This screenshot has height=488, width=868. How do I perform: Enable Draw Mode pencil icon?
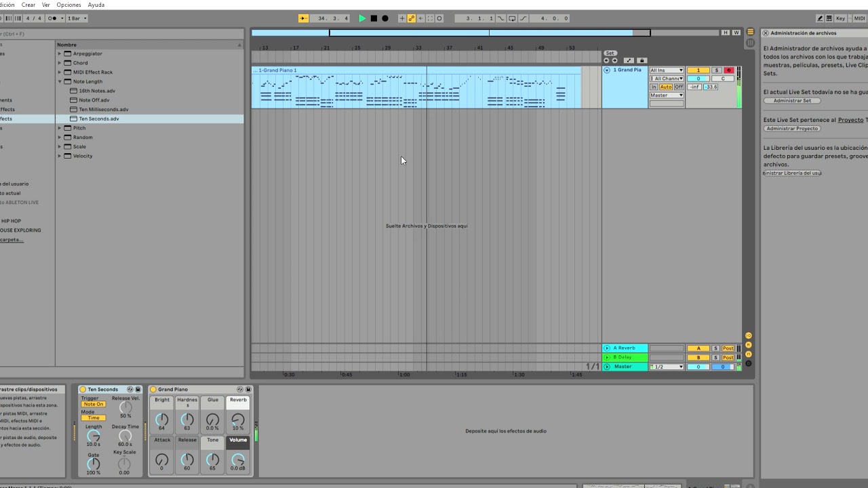(x=820, y=18)
